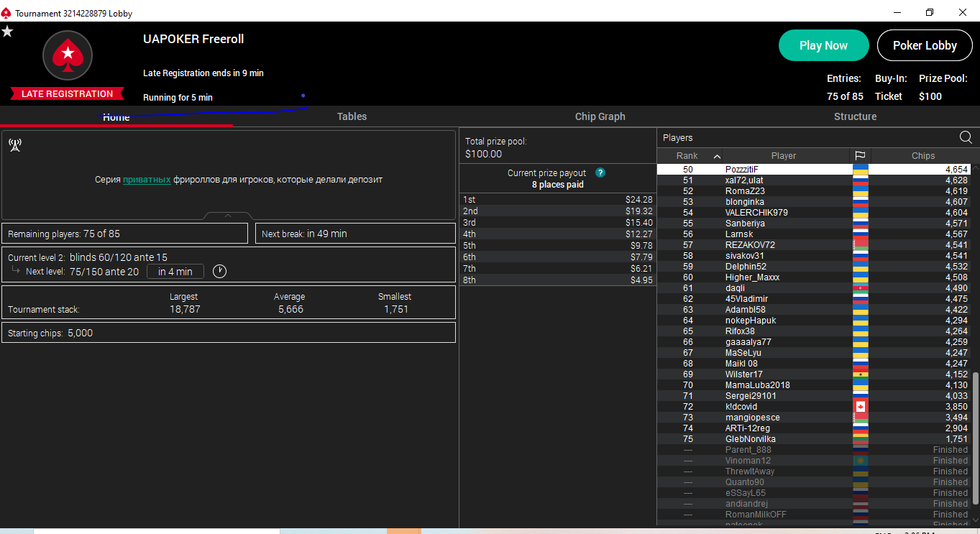Click the Largest stack value 18,787
This screenshot has width=980, height=534.
click(183, 309)
